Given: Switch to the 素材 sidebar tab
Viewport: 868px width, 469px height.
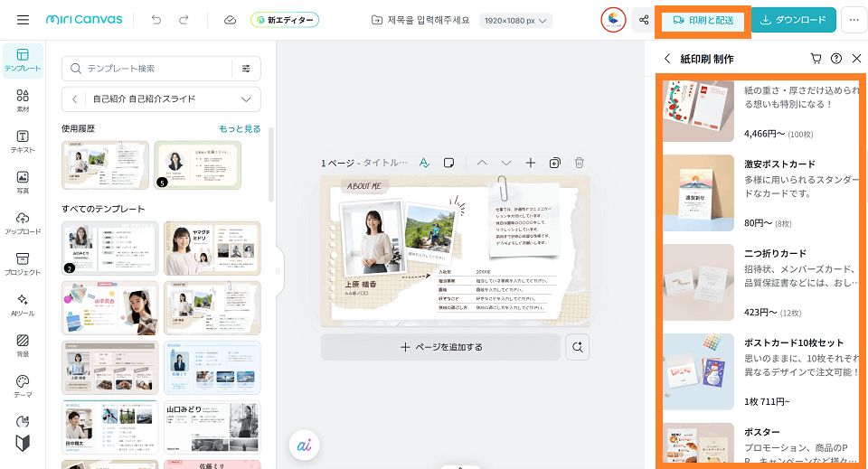Looking at the screenshot, I should [23, 100].
